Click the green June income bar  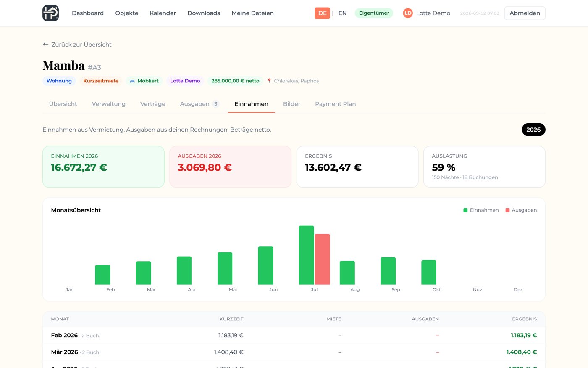click(265, 265)
